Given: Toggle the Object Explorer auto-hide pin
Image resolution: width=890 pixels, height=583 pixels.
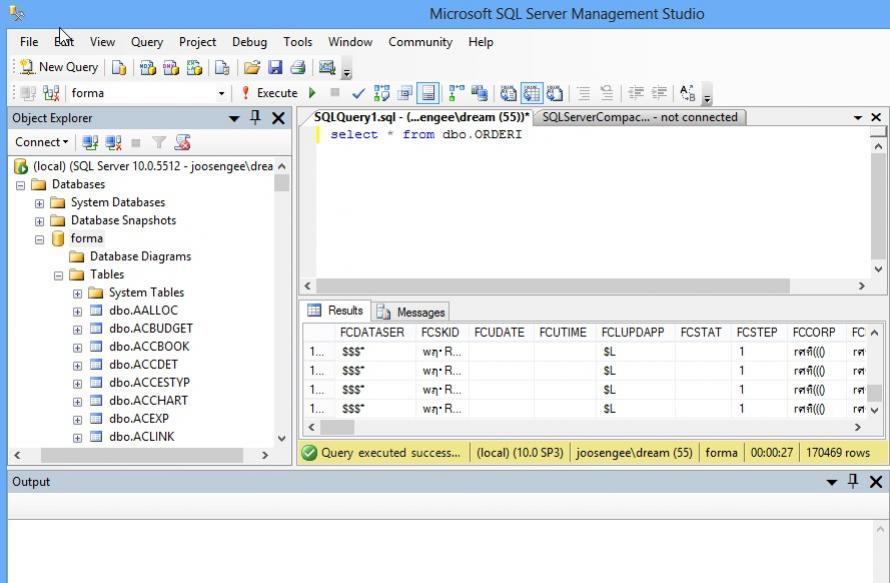Looking at the screenshot, I should [x=255, y=118].
